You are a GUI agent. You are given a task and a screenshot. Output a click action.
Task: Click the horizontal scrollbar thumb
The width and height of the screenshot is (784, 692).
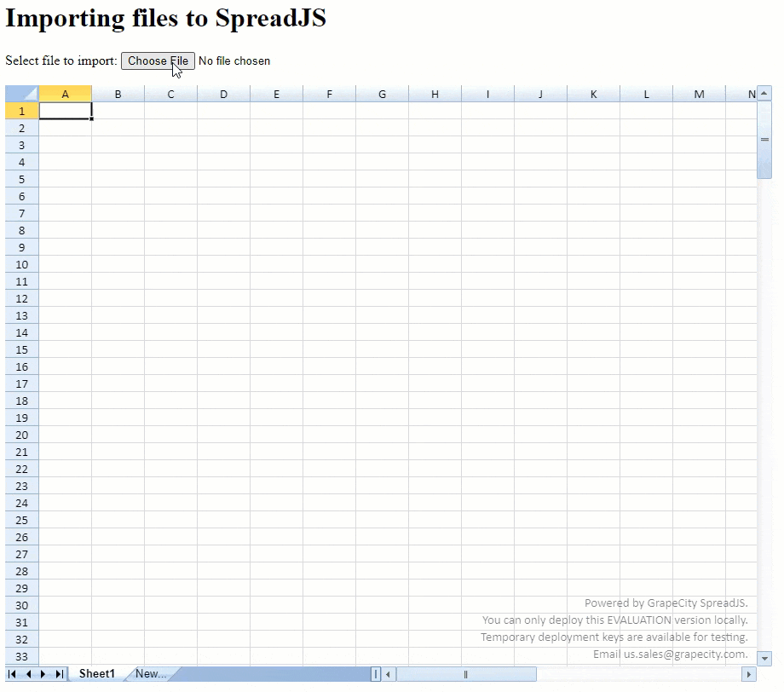[x=466, y=674]
